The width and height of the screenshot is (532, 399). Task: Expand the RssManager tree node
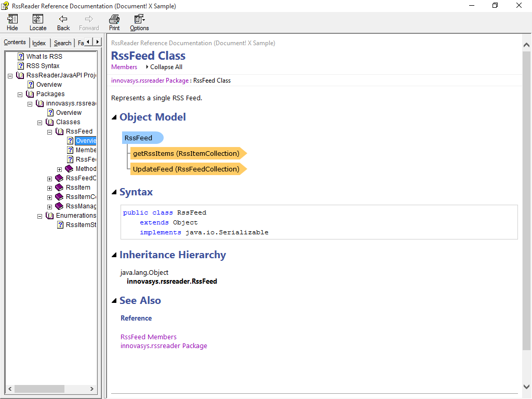point(49,207)
